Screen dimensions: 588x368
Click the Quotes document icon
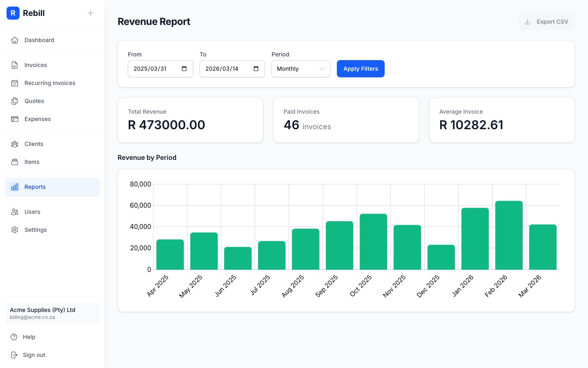point(15,101)
